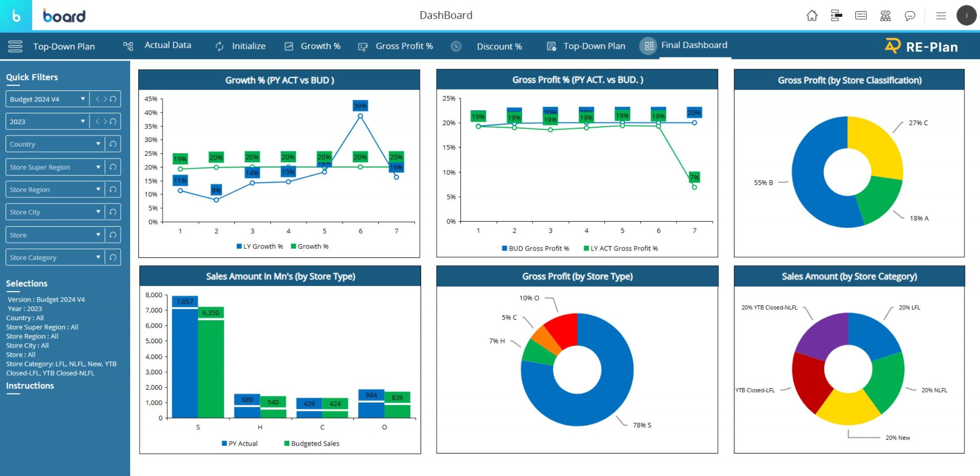Open the presentations icon in the header
The height and width of the screenshot is (476, 980).
coord(861,16)
